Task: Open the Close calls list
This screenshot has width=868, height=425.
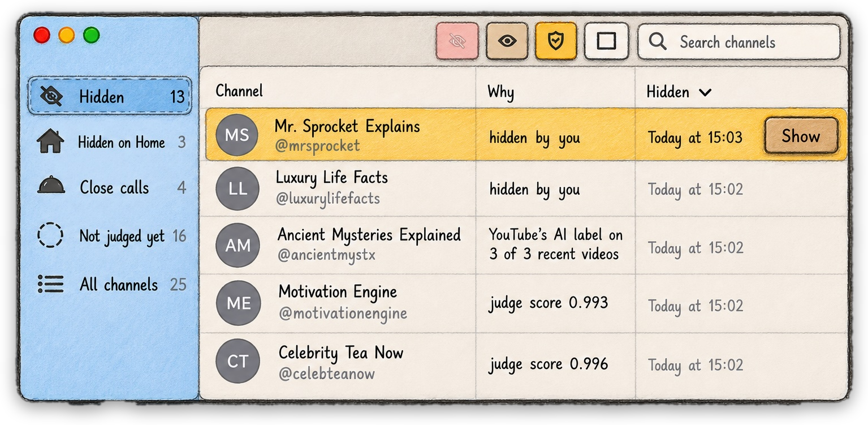Action: 110,187
